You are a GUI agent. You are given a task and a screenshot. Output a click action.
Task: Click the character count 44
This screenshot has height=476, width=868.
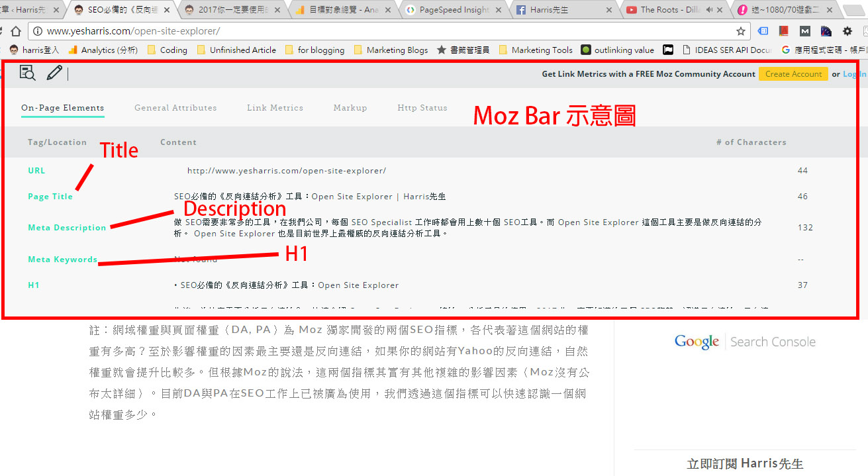tap(802, 171)
